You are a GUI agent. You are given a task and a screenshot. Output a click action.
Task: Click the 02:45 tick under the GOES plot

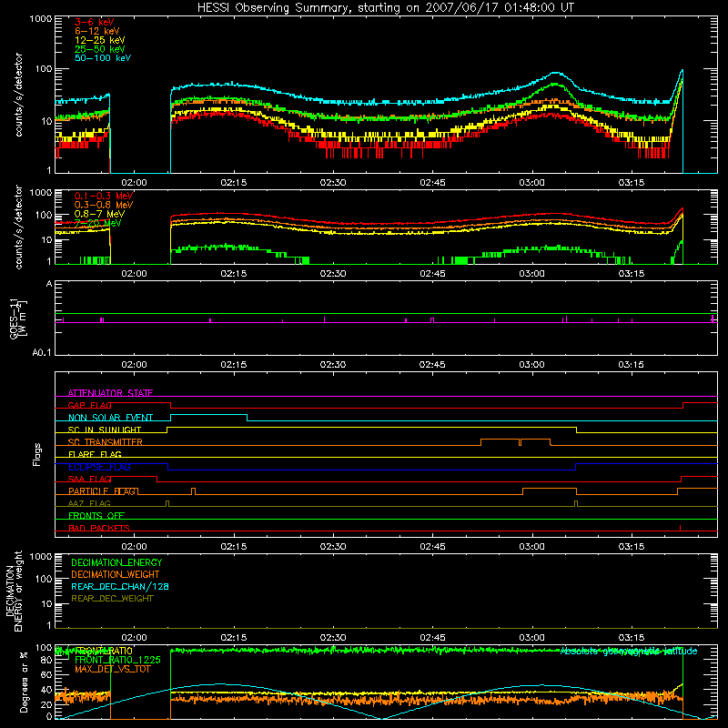pyautogui.click(x=432, y=365)
